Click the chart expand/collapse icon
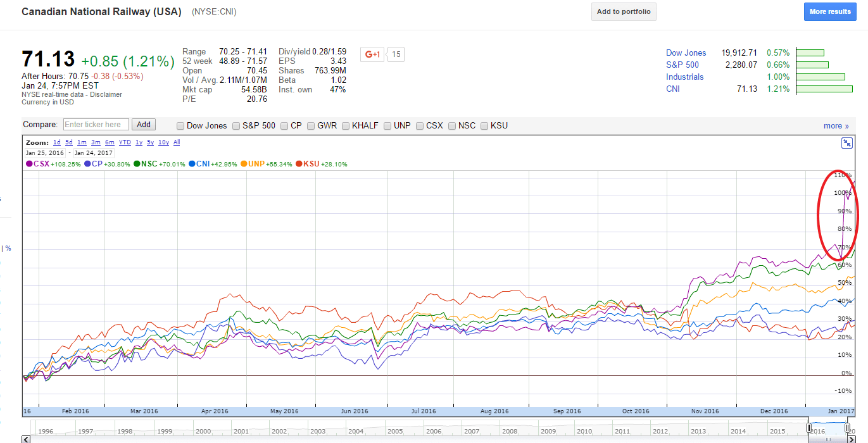Image resolution: width=868 pixels, height=443 pixels. 846,143
